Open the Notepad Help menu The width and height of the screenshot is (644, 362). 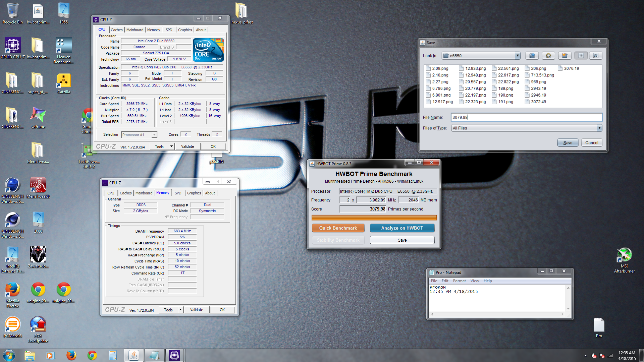[488, 281]
